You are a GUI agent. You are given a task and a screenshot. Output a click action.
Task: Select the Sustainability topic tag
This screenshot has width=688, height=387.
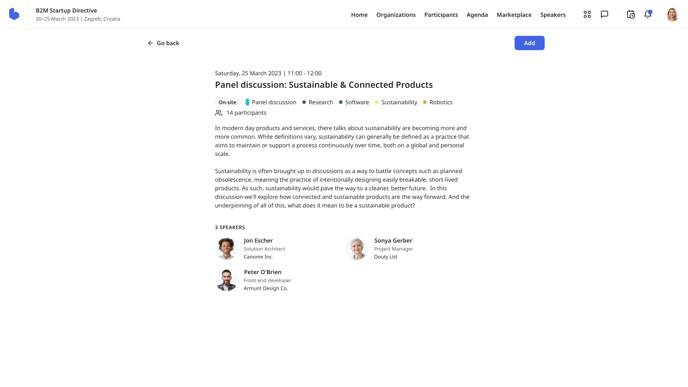[x=396, y=102]
